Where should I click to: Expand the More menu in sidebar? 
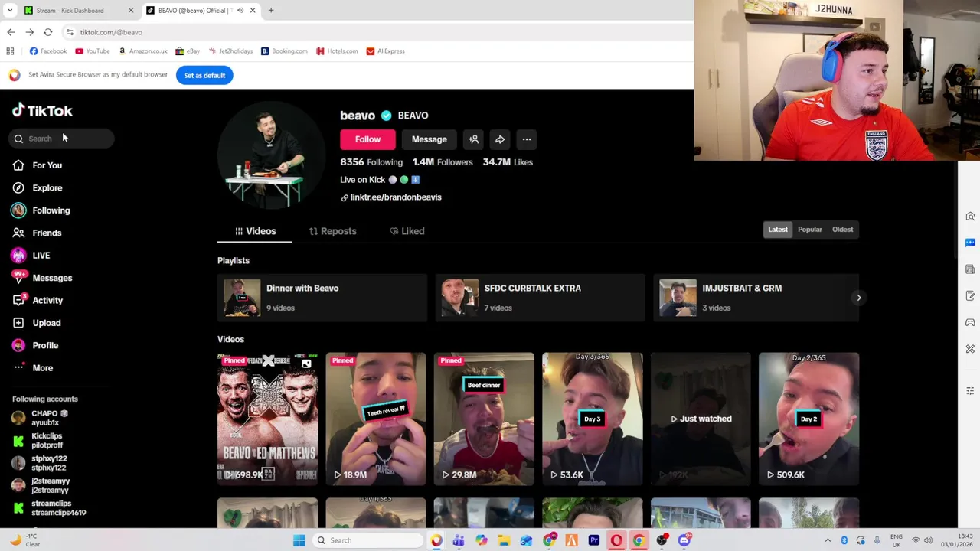coord(32,368)
